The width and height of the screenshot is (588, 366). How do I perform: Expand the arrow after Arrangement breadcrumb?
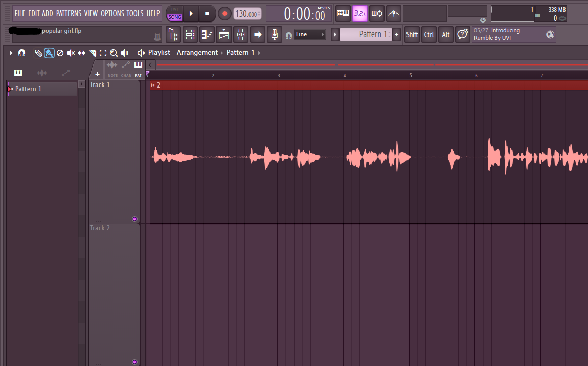222,53
